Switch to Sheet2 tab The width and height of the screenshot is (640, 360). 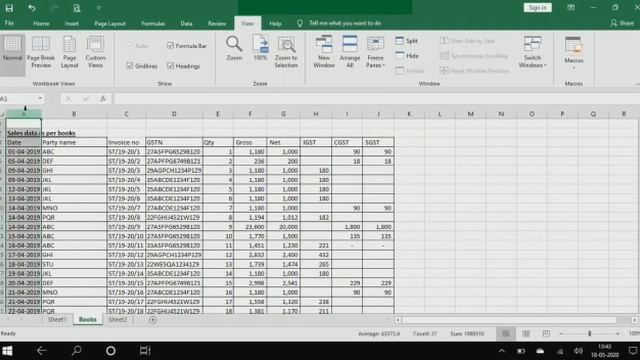coord(118,320)
